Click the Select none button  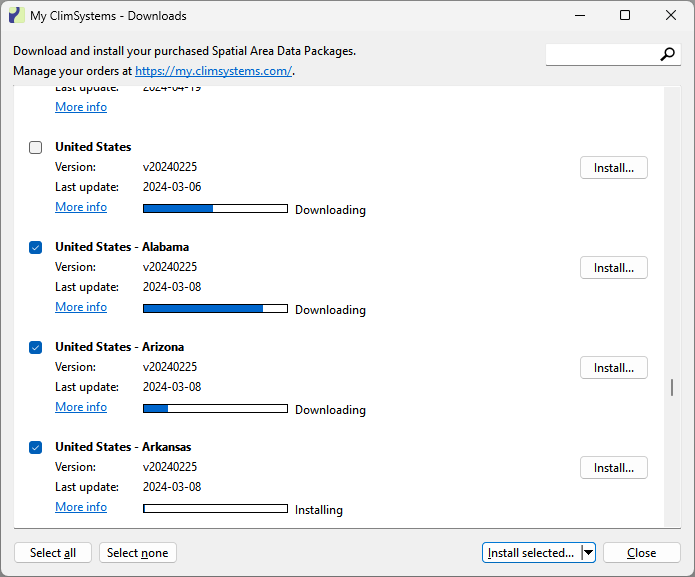coord(137,553)
